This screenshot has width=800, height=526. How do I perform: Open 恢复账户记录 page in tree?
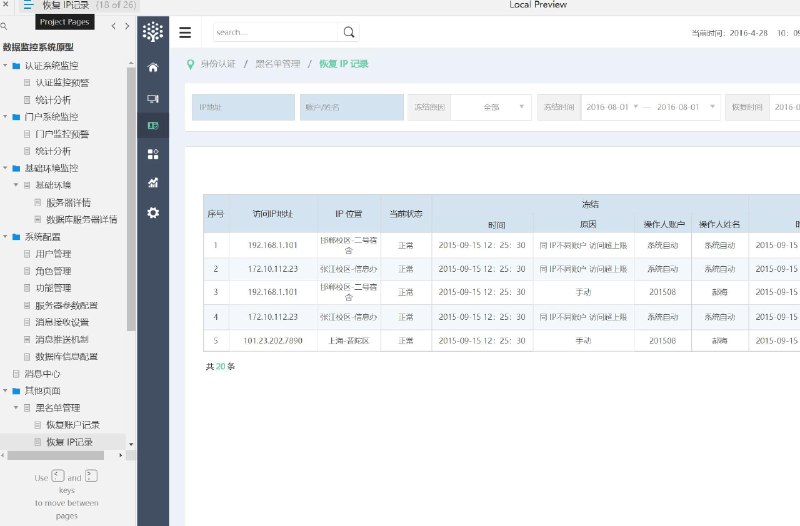click(72, 424)
